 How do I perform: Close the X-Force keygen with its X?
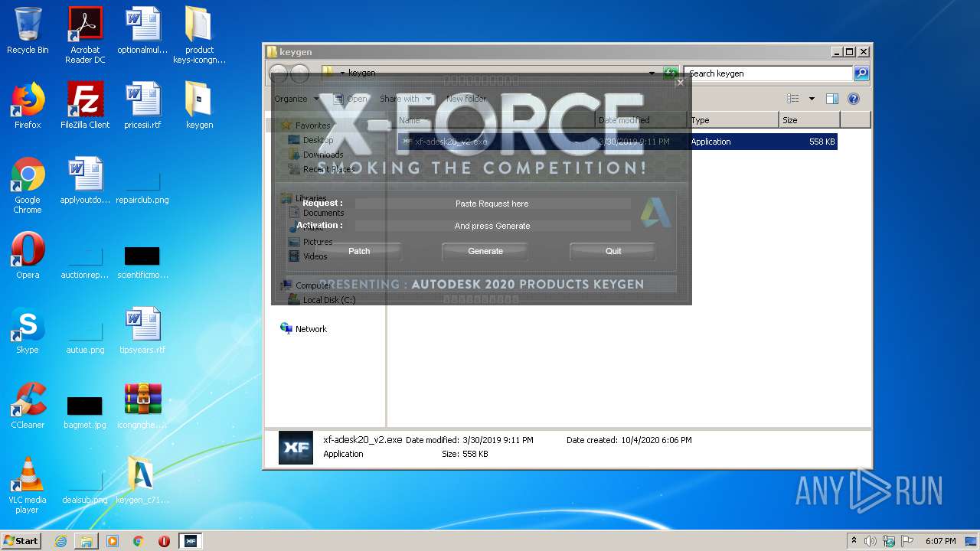pos(679,83)
